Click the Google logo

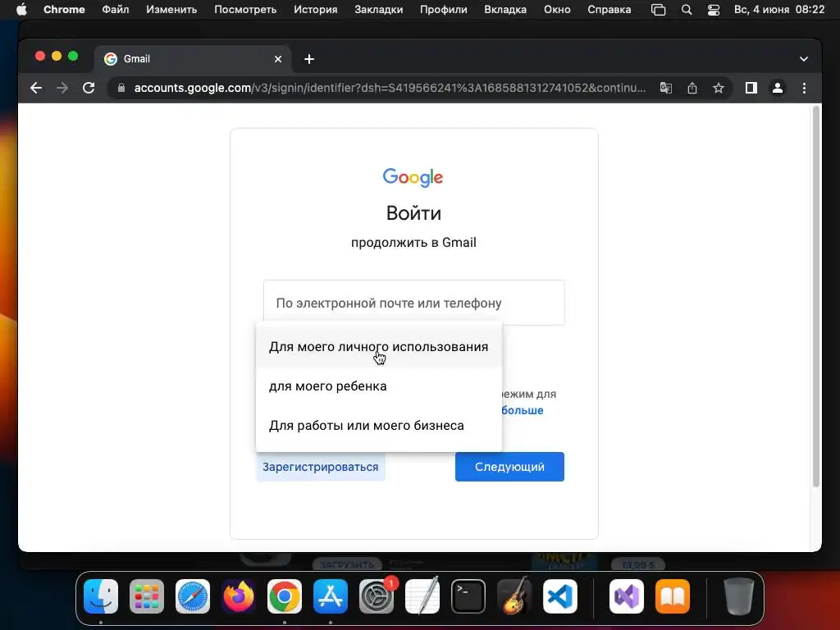coord(413,177)
